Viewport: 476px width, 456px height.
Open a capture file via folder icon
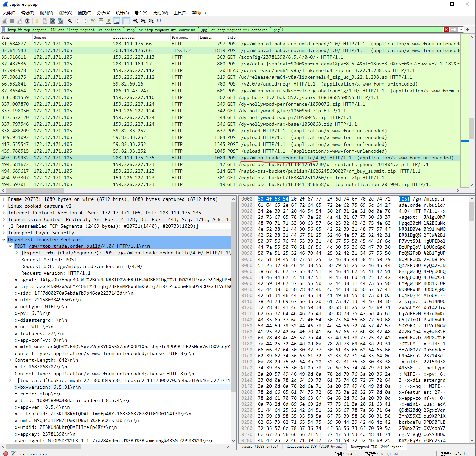pos(37,21)
